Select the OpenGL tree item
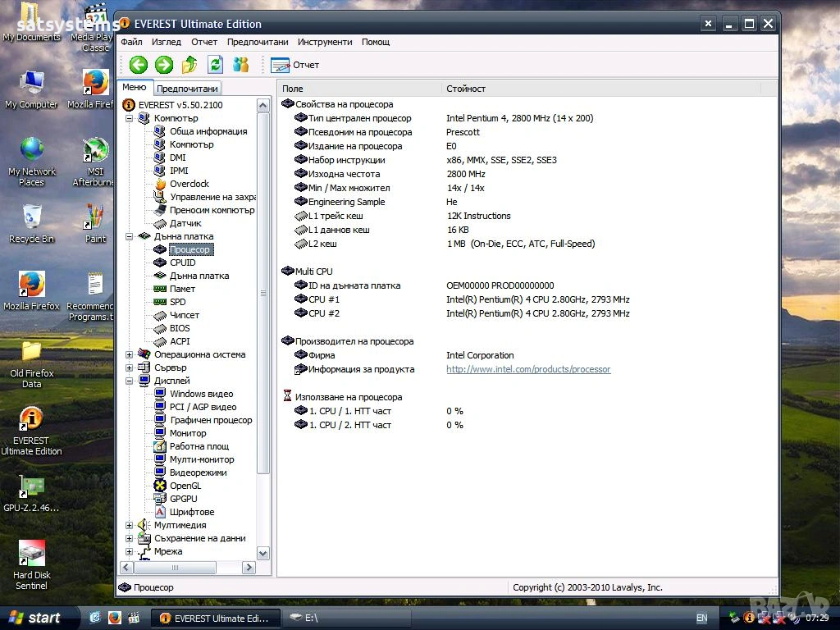 [185, 486]
